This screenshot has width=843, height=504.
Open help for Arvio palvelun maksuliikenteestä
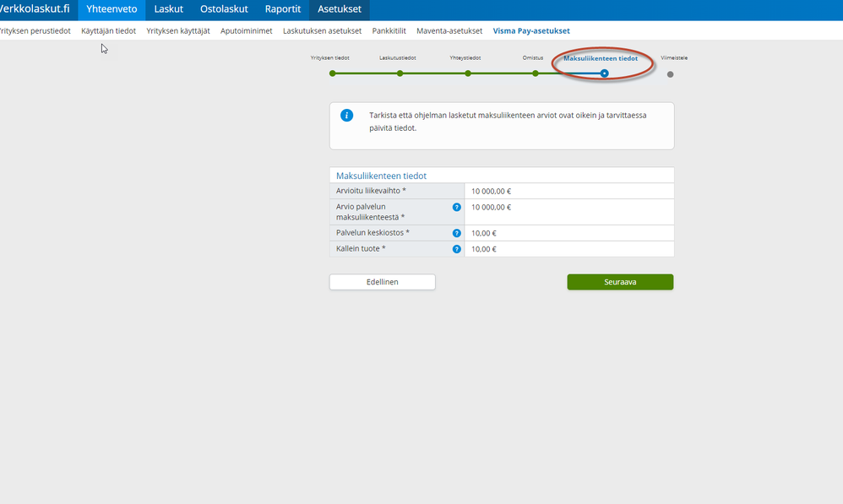(456, 208)
